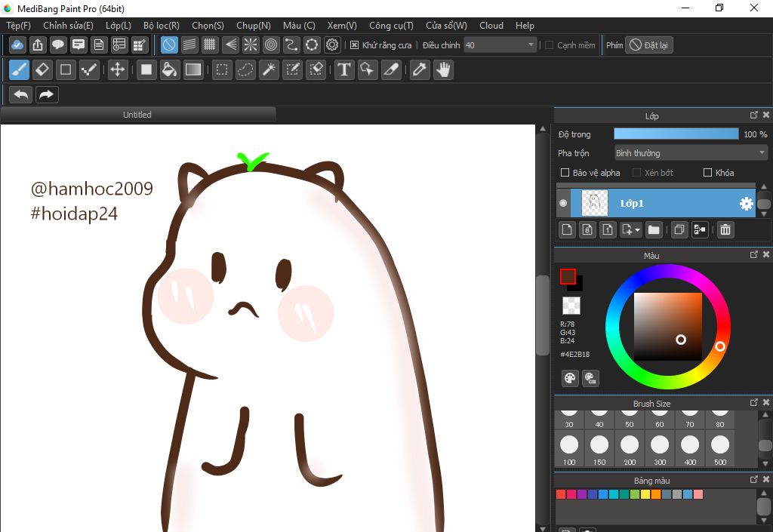Select the Select Eraser tool

(x=316, y=69)
